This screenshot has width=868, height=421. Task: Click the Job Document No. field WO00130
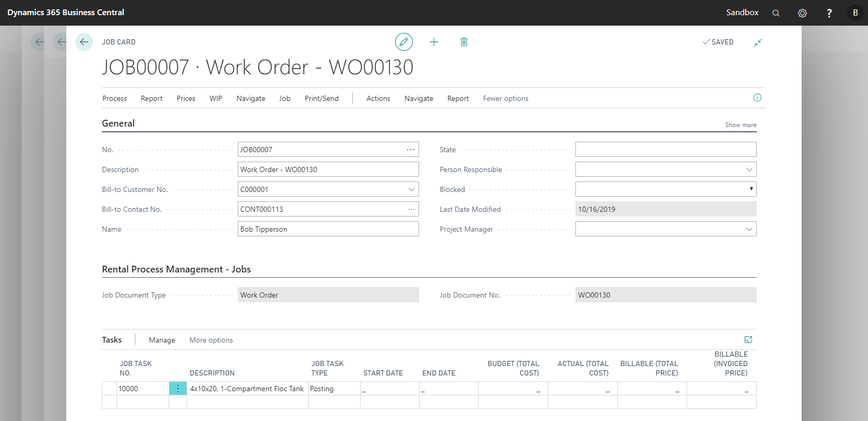[666, 295]
